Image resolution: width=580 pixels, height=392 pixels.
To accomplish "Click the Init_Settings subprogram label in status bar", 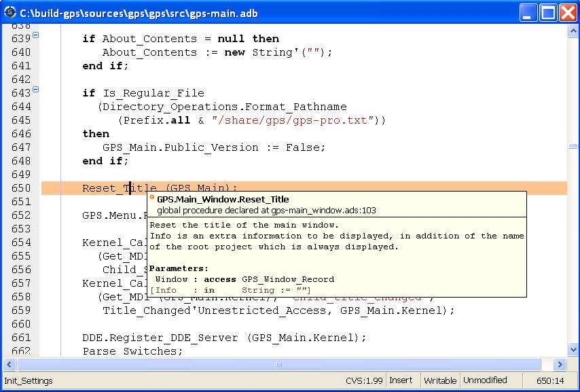I will tap(29, 380).
